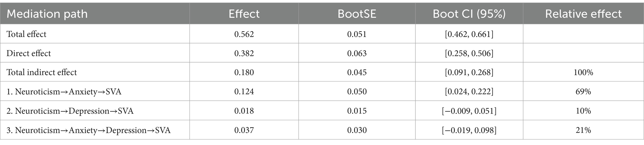Select the total effect value 0.562
The width and height of the screenshot is (644, 145).
point(244,34)
